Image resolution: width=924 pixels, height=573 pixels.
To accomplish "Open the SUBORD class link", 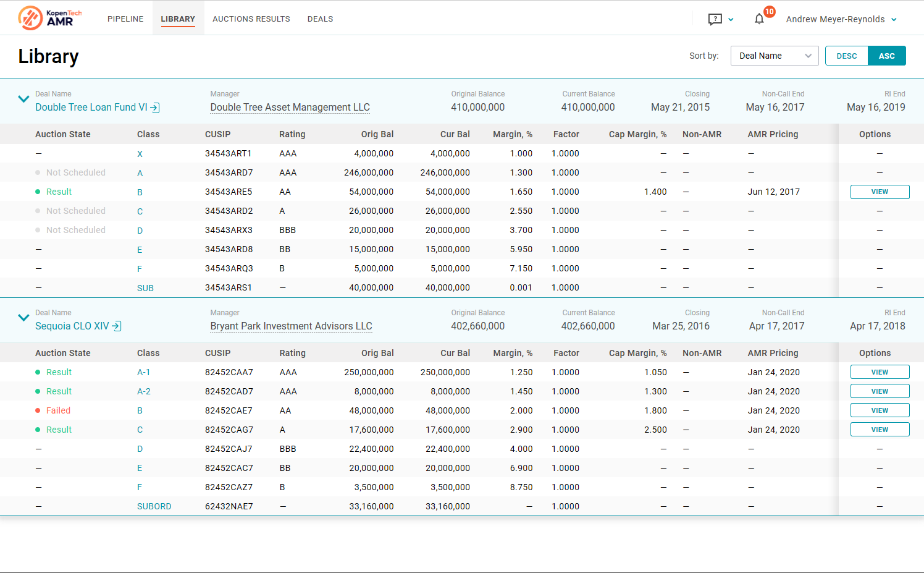I will tap(154, 506).
